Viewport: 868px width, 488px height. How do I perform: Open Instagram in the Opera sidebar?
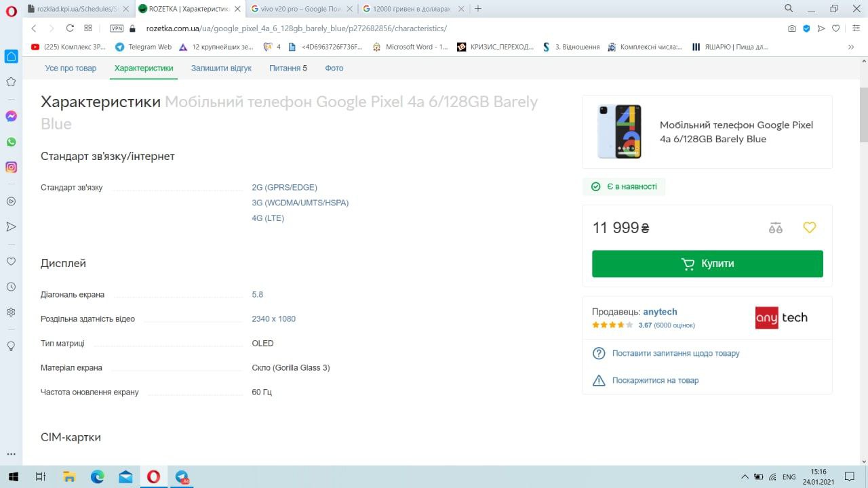click(11, 167)
